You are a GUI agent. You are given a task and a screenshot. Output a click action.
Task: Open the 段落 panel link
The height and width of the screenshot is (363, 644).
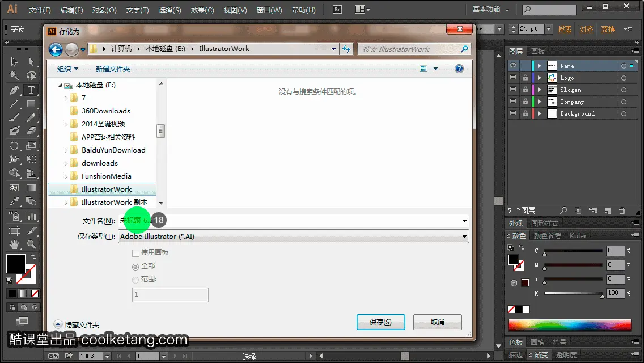coord(565,29)
